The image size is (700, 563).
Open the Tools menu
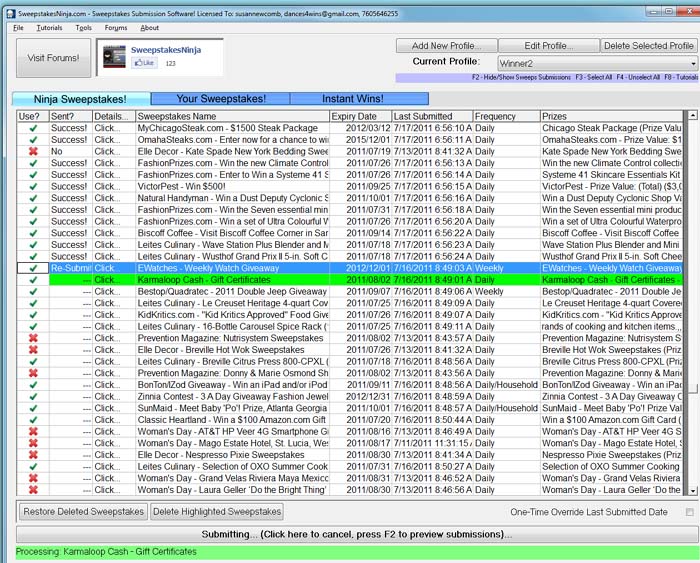83,28
